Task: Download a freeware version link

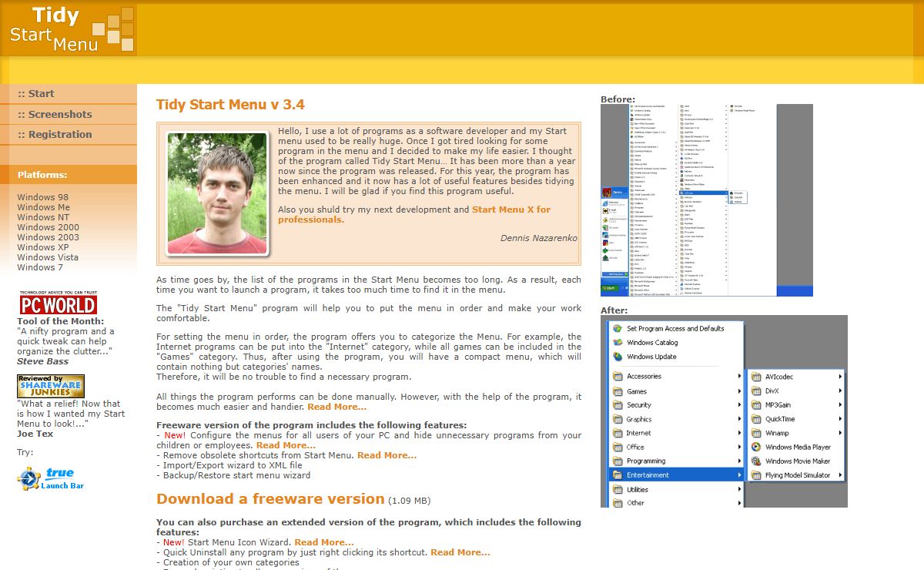Action: pos(270,498)
